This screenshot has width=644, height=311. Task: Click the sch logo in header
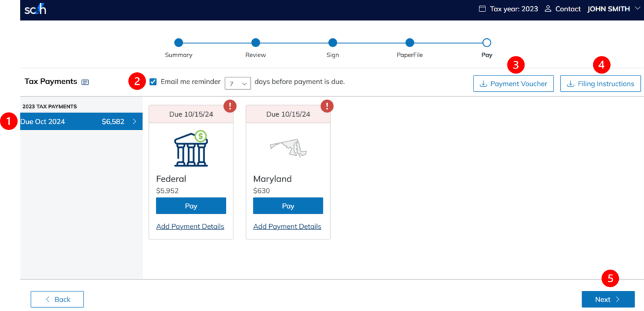(x=35, y=9)
